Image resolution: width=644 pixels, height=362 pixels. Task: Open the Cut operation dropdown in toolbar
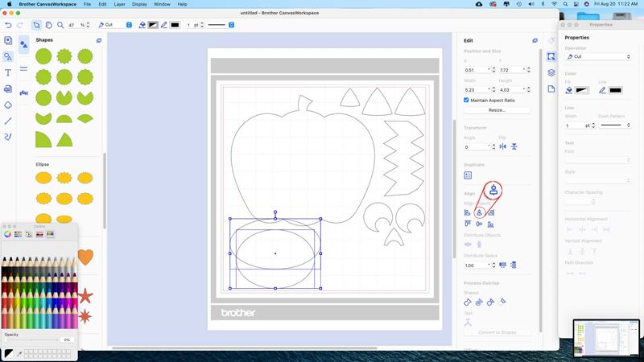tap(114, 25)
